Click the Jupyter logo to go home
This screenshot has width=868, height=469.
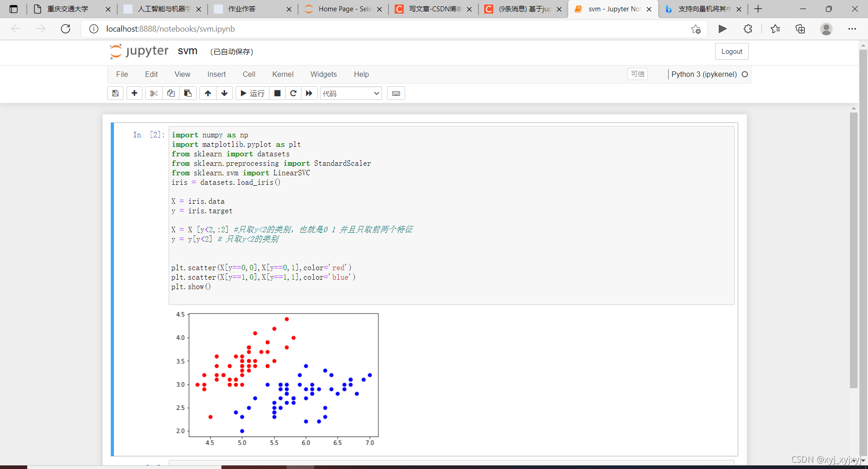click(x=139, y=51)
